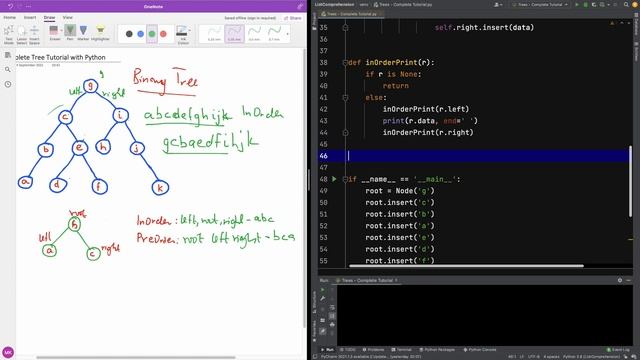Viewport: 640px width, 360px height.
Task: Open the Eraser options dropdown arrow
Action: click(x=61, y=31)
